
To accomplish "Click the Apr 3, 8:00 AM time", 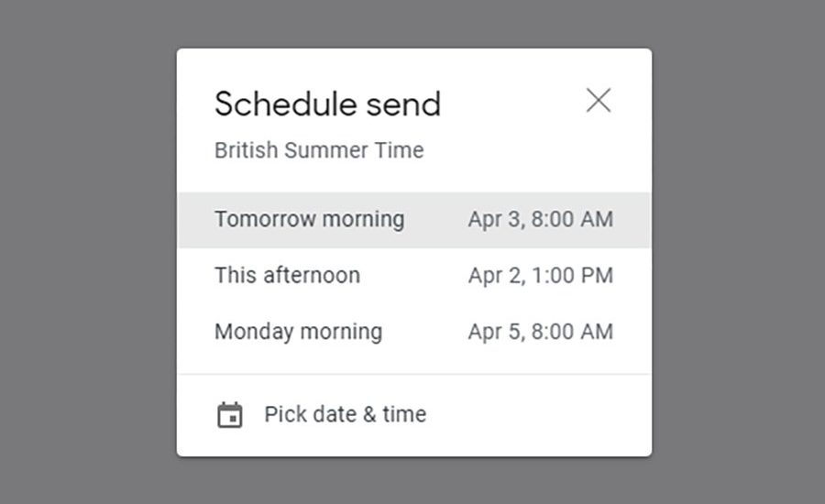I will 540,219.
